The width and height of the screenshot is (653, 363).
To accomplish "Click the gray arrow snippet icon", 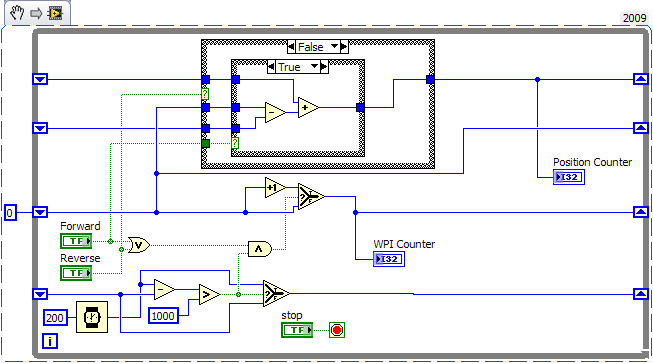I will [36, 13].
